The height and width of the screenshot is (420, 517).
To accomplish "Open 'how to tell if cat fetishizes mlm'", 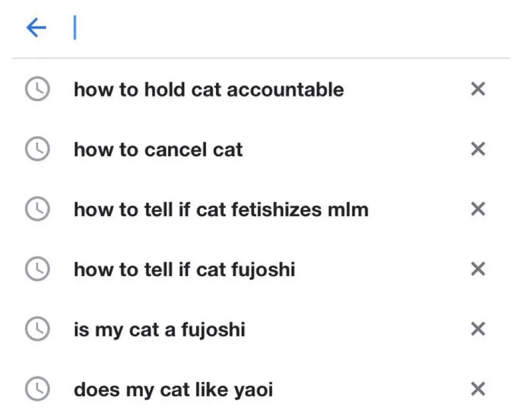I will point(221,210).
